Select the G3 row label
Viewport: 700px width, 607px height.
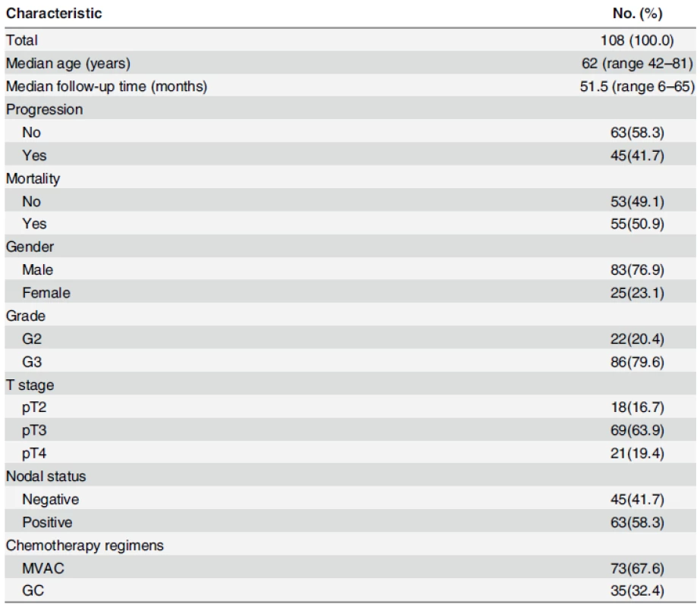[x=32, y=361]
